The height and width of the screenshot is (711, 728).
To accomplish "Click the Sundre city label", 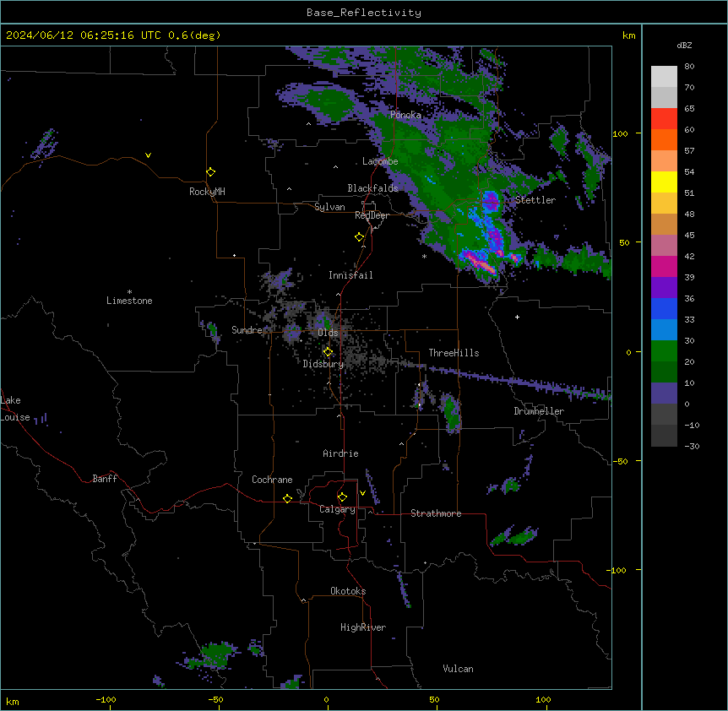I will click(247, 330).
